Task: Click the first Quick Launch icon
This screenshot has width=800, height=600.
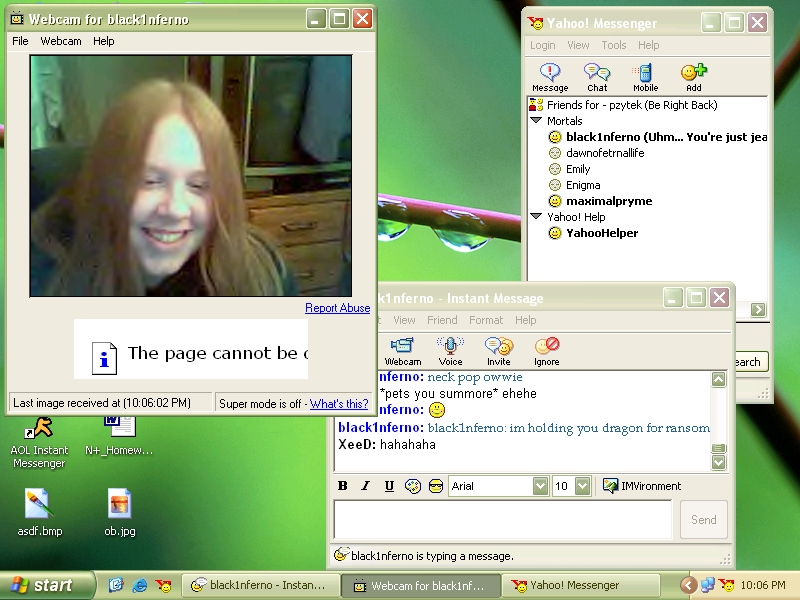Action: (116, 585)
